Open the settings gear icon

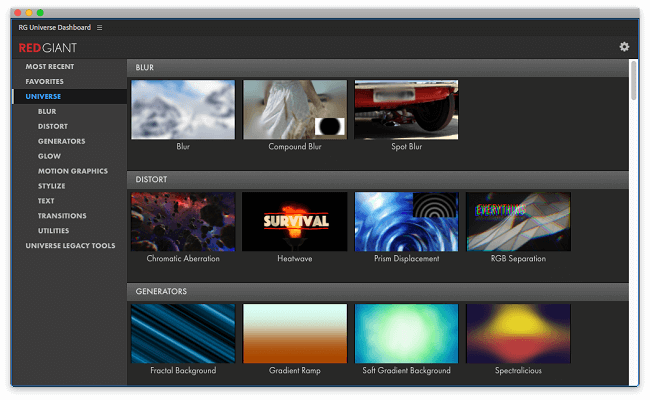click(624, 47)
